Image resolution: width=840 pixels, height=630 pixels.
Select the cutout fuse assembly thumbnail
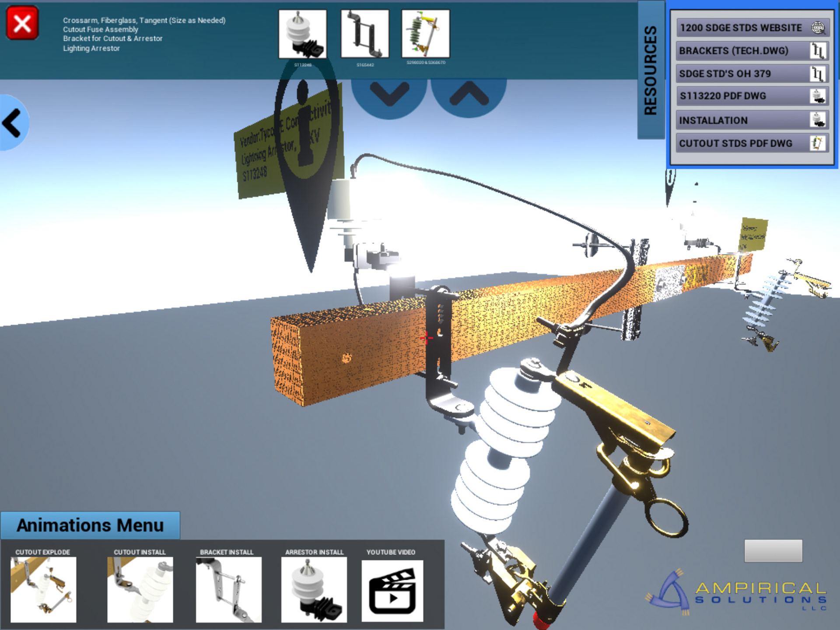[425, 34]
